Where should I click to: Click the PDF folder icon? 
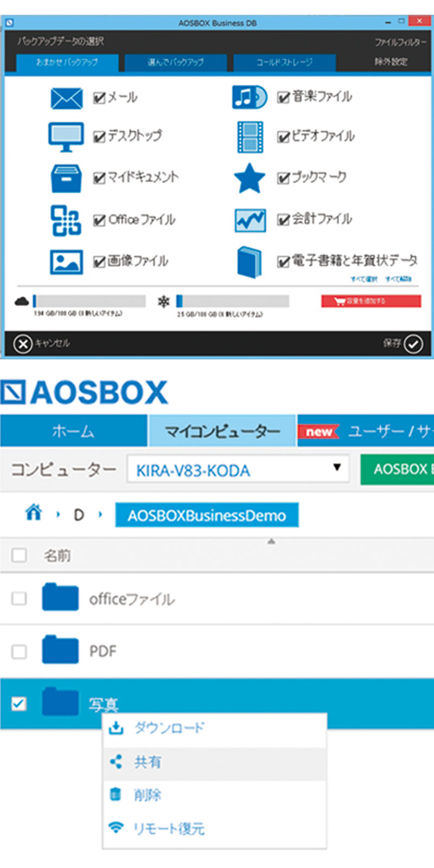pyautogui.click(x=60, y=649)
